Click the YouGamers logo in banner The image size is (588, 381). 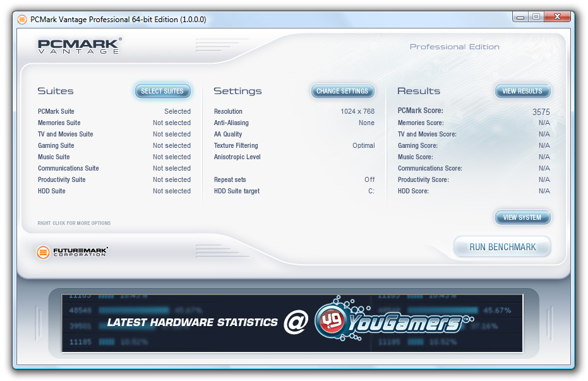click(x=392, y=322)
